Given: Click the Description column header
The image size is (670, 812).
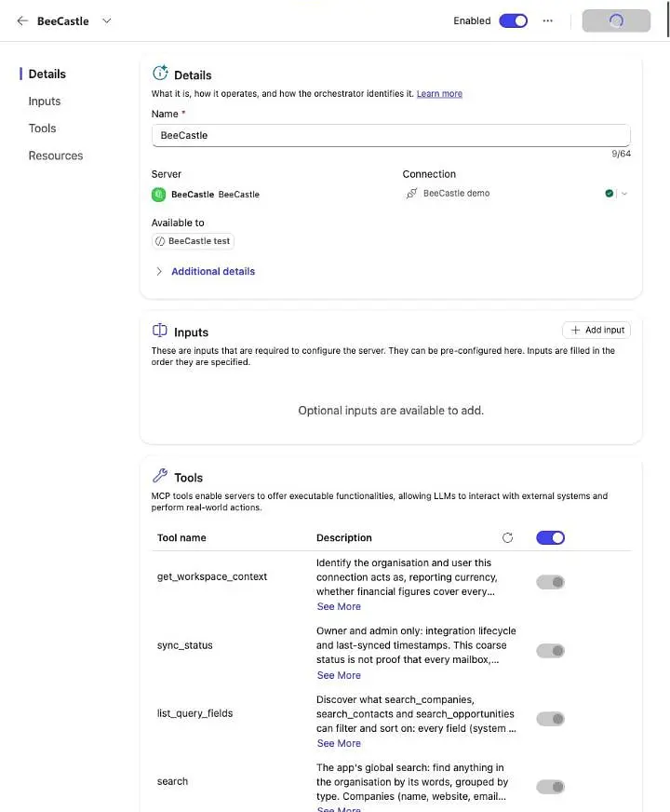Looking at the screenshot, I should pyautogui.click(x=344, y=537).
